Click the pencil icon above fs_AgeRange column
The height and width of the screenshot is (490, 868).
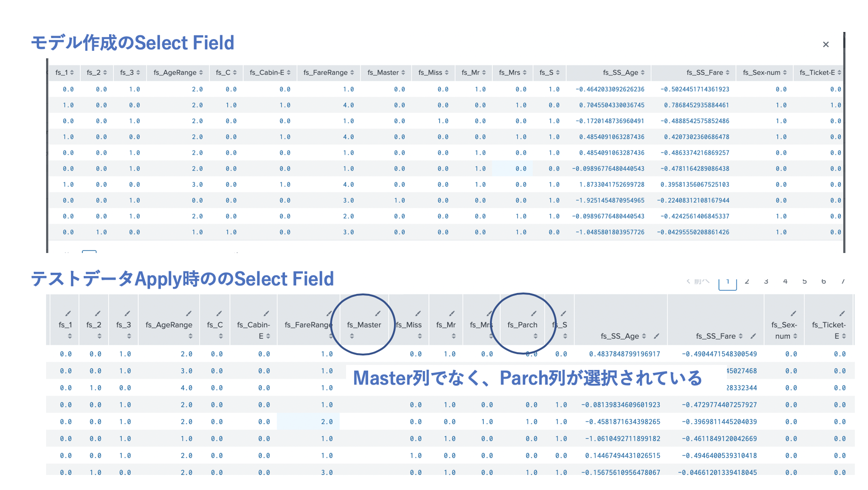(x=189, y=314)
